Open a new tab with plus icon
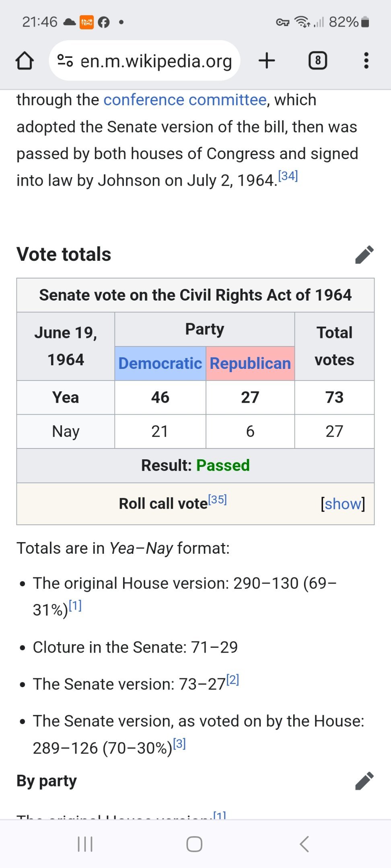 pos(267,61)
